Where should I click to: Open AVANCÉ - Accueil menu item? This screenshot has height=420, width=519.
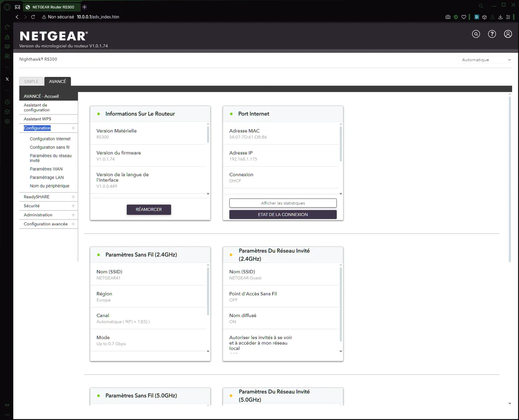coord(48,96)
